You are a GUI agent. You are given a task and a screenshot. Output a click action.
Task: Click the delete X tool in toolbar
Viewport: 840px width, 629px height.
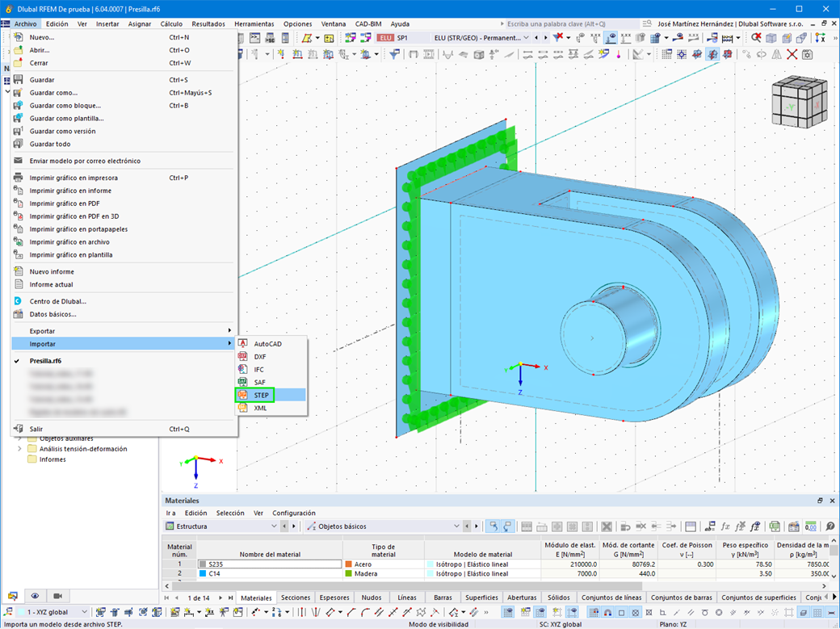792,54
